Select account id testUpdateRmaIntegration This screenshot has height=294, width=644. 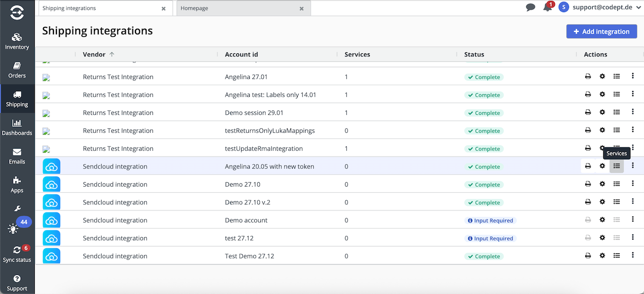264,149
